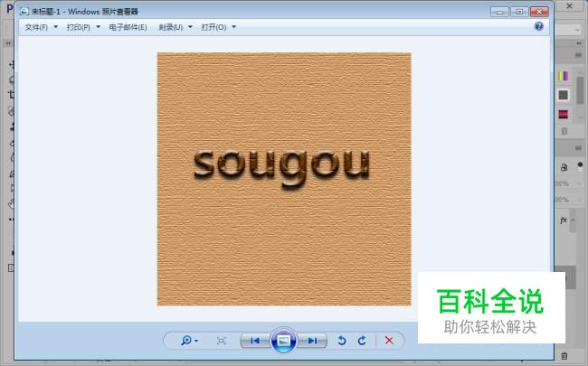Click the trash icon below the swatches
The height and width of the screenshot is (366, 588).
(x=564, y=131)
